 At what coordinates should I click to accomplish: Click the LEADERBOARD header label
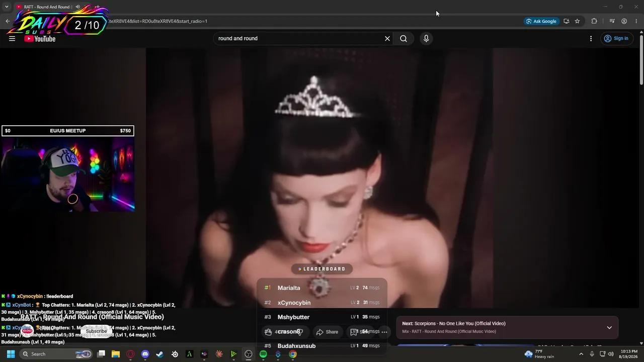tap(322, 269)
